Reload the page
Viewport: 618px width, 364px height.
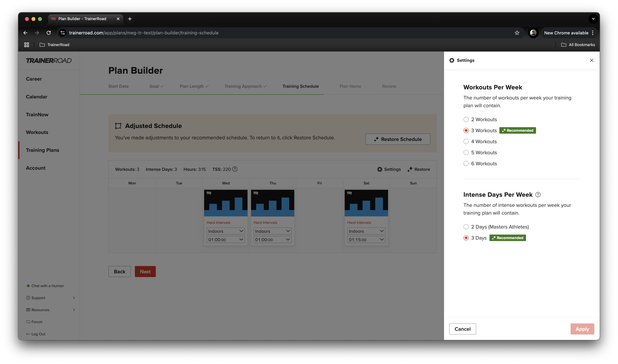tap(49, 33)
